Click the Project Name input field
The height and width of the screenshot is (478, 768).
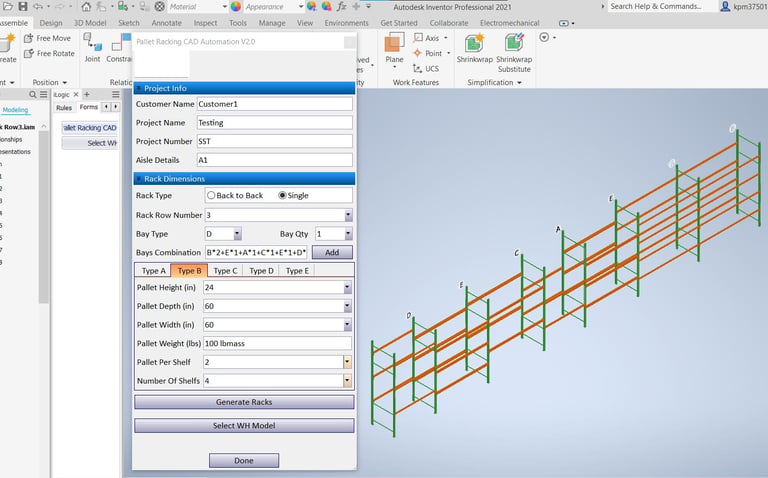(274, 123)
